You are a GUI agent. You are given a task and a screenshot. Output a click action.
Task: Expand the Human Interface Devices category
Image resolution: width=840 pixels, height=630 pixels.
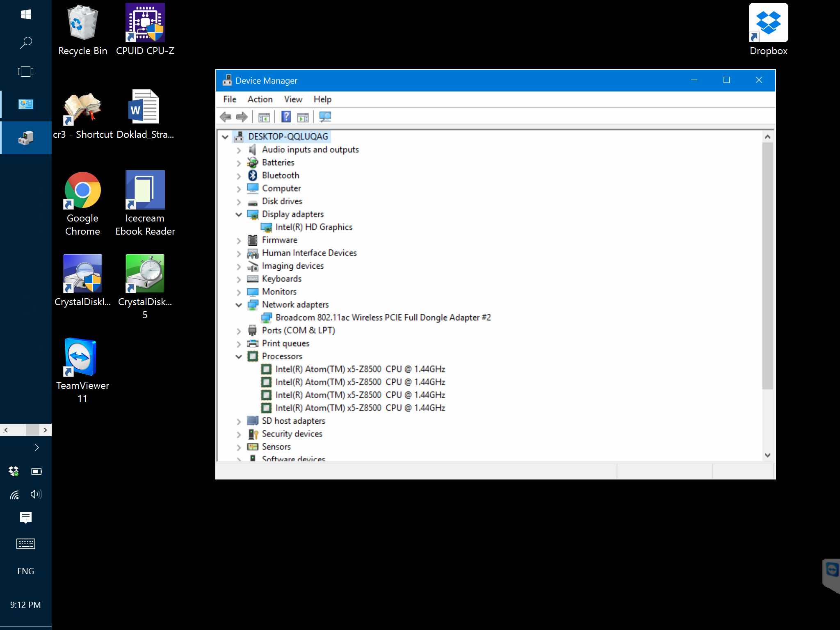pos(239,254)
